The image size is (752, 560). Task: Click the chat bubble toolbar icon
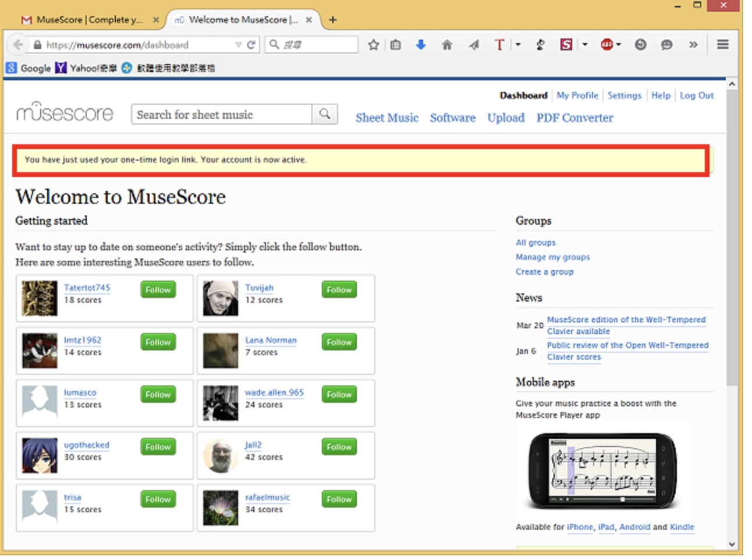pyautogui.click(x=667, y=45)
